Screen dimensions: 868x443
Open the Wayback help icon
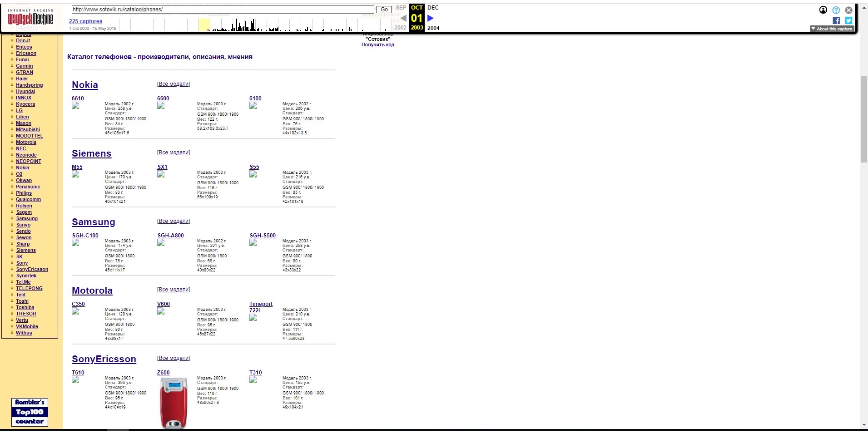(x=836, y=10)
